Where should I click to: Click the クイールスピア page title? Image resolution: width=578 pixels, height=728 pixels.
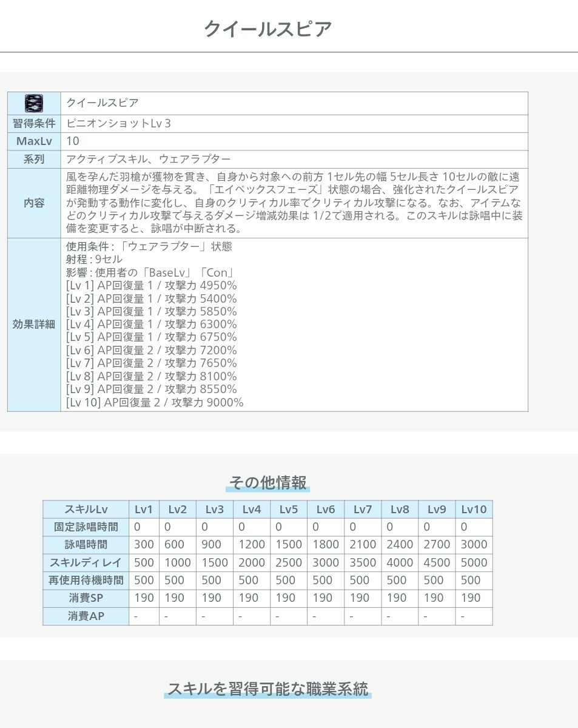click(x=267, y=29)
